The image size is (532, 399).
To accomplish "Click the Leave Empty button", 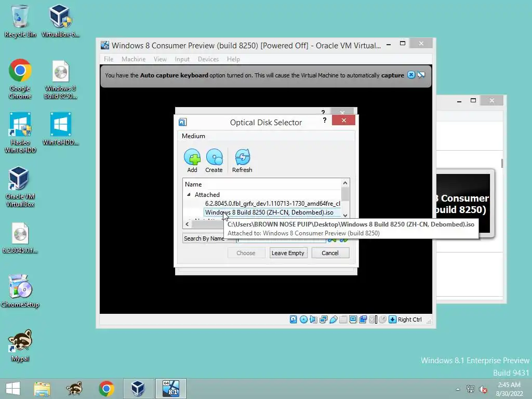I will [288, 253].
